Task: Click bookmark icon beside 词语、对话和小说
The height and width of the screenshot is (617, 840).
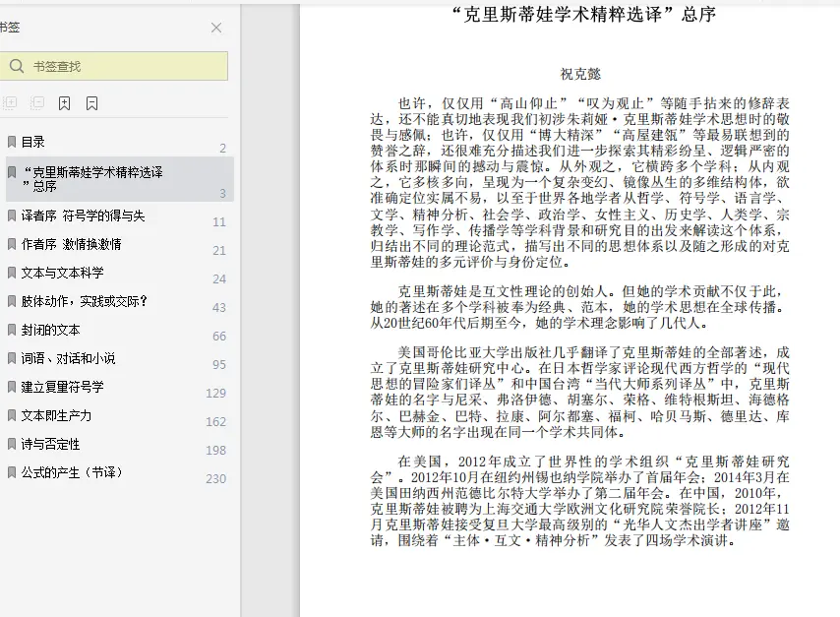Action: (11, 358)
